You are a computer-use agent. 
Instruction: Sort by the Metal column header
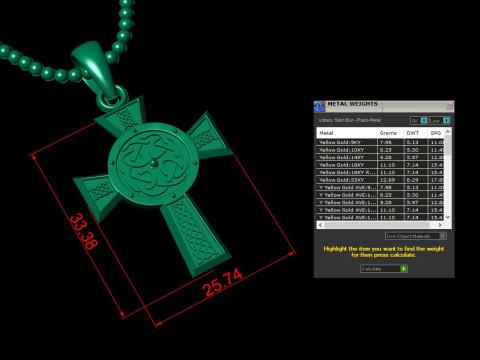pyautogui.click(x=346, y=133)
